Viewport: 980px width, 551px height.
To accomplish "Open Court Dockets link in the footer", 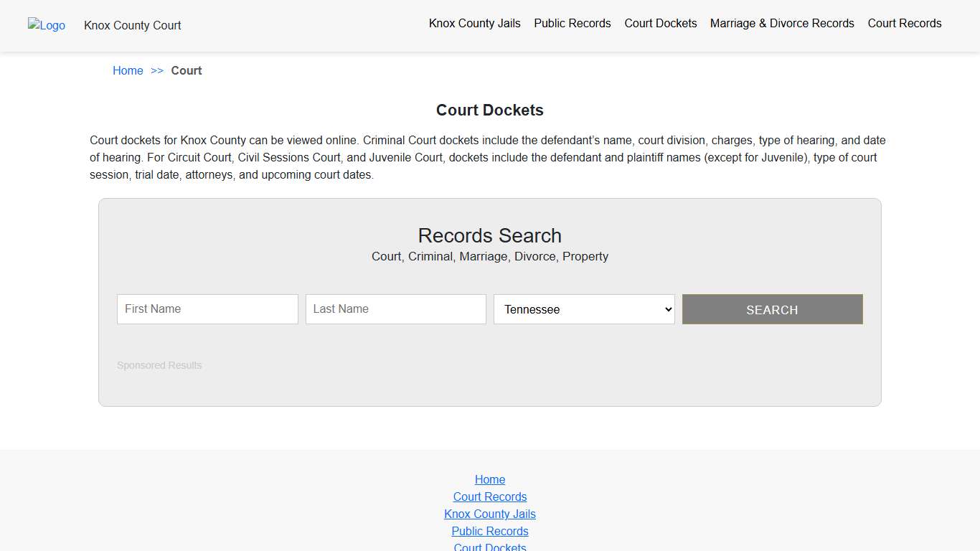I will [x=490, y=546].
